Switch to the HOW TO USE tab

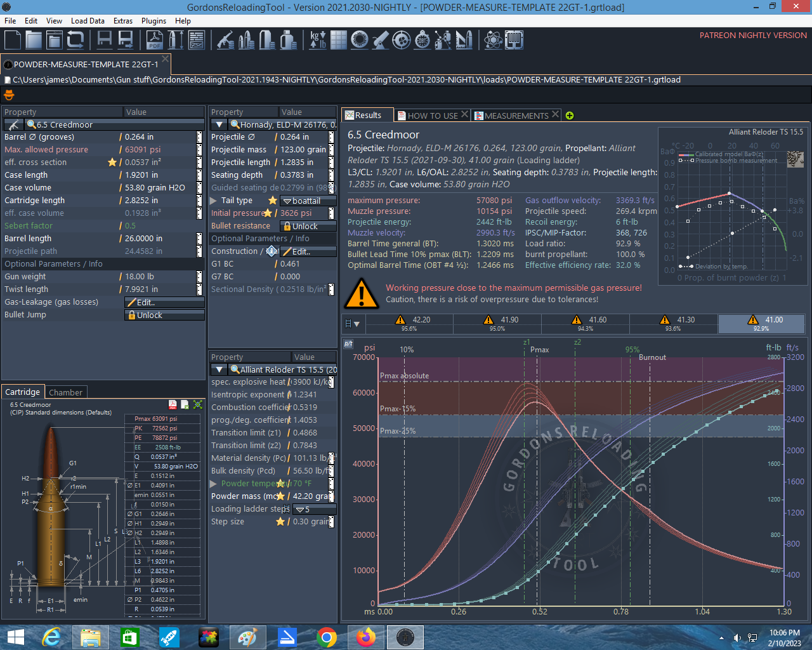tap(433, 116)
